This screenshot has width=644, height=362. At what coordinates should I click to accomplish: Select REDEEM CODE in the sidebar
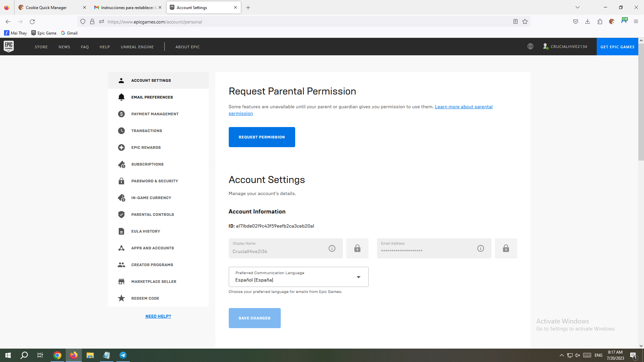[158, 298]
